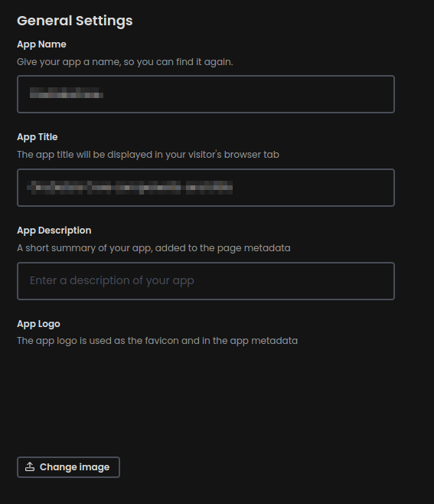This screenshot has height=504, width=434.
Task: Click the "Enter a description of your app" placeholder
Action: point(112,280)
